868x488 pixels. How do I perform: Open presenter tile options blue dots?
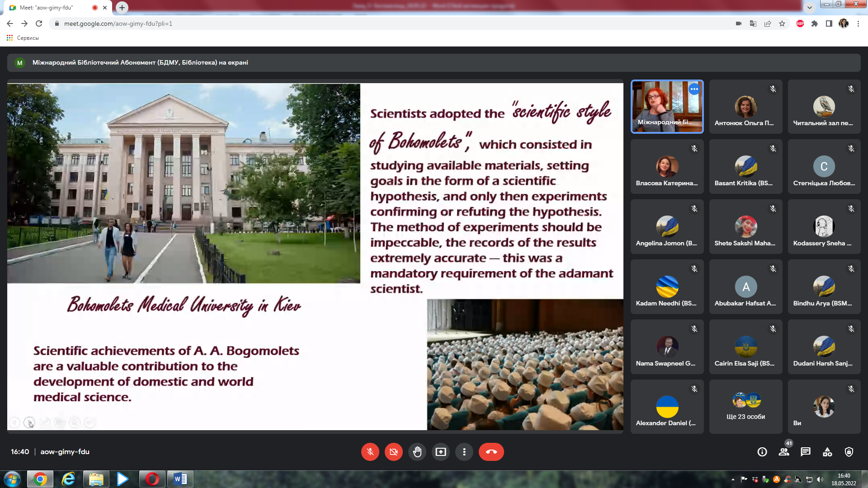coord(694,89)
